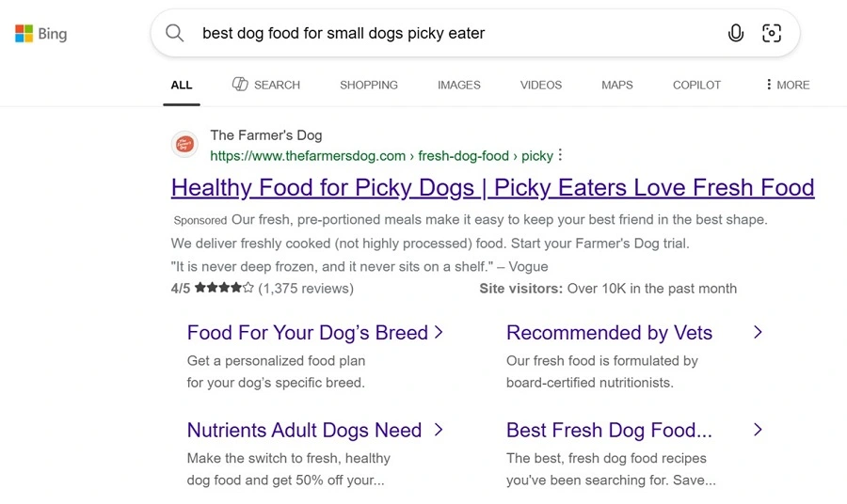Click the Bing logo

click(40, 34)
